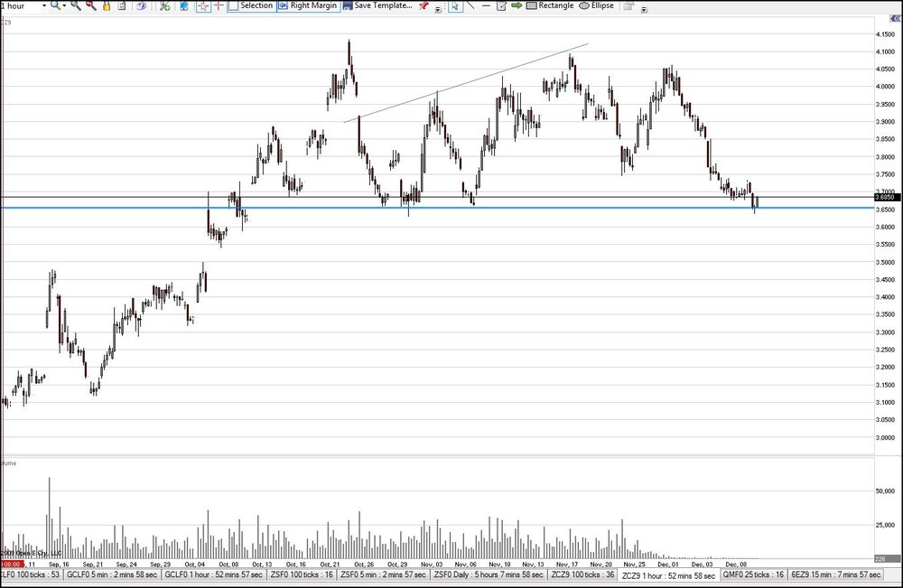This screenshot has width=903, height=588.
Task: Click the Oct, 21 date label
Action: (330, 565)
